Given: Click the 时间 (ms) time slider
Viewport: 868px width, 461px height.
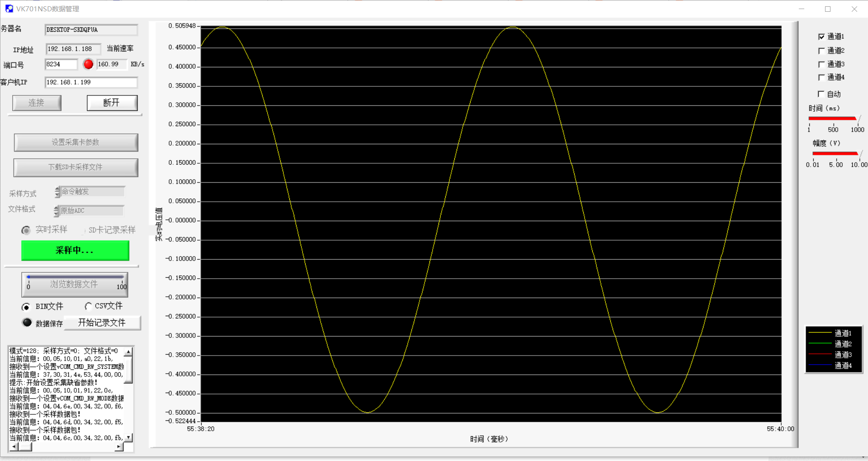Looking at the screenshot, I should pyautogui.click(x=833, y=119).
